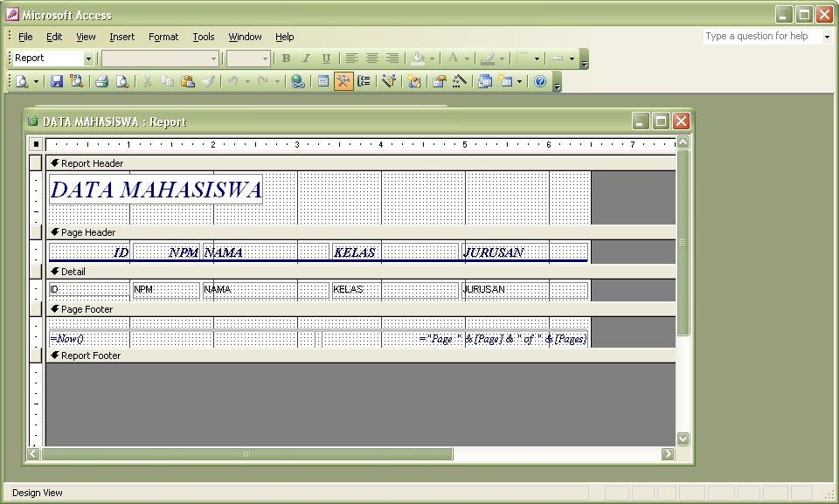Click the Font Color letter A button
This screenshot has height=504, width=839.
click(454, 59)
